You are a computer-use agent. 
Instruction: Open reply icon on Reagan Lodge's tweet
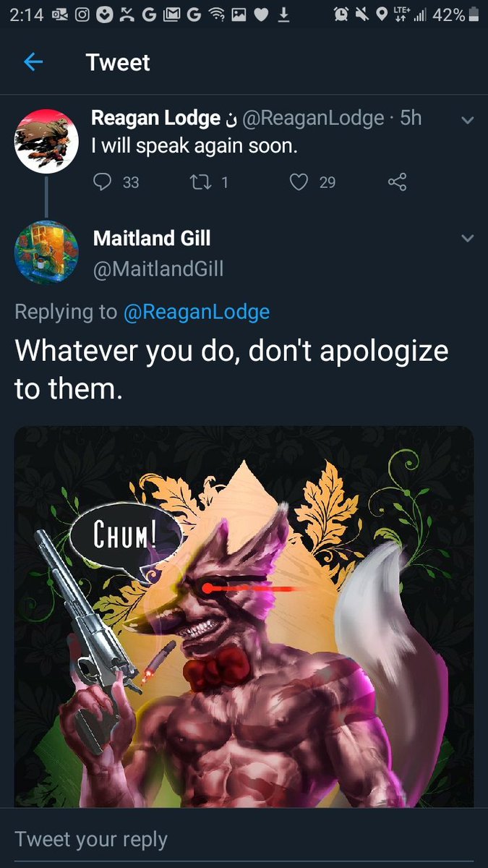103,182
